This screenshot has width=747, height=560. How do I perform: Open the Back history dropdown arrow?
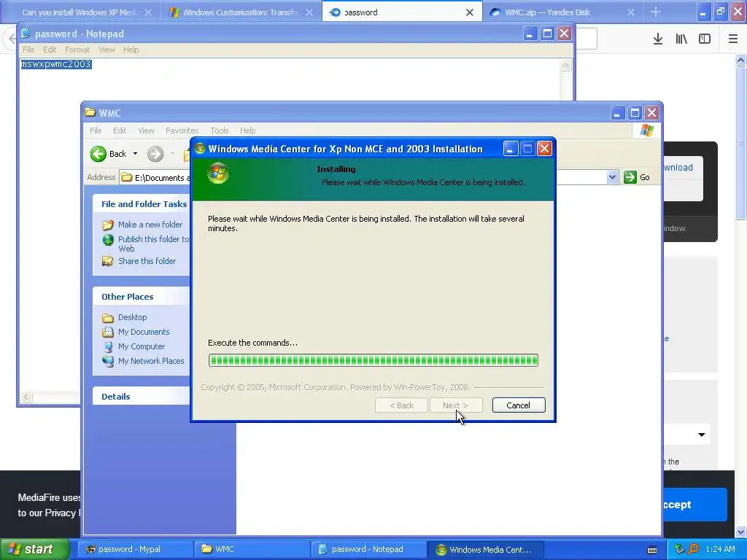[x=135, y=154]
